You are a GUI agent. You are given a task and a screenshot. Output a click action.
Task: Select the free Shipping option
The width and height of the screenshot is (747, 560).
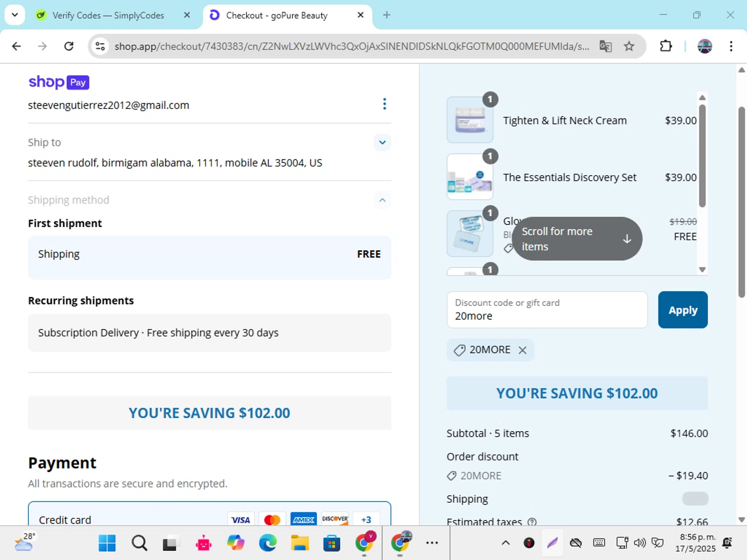point(209,257)
